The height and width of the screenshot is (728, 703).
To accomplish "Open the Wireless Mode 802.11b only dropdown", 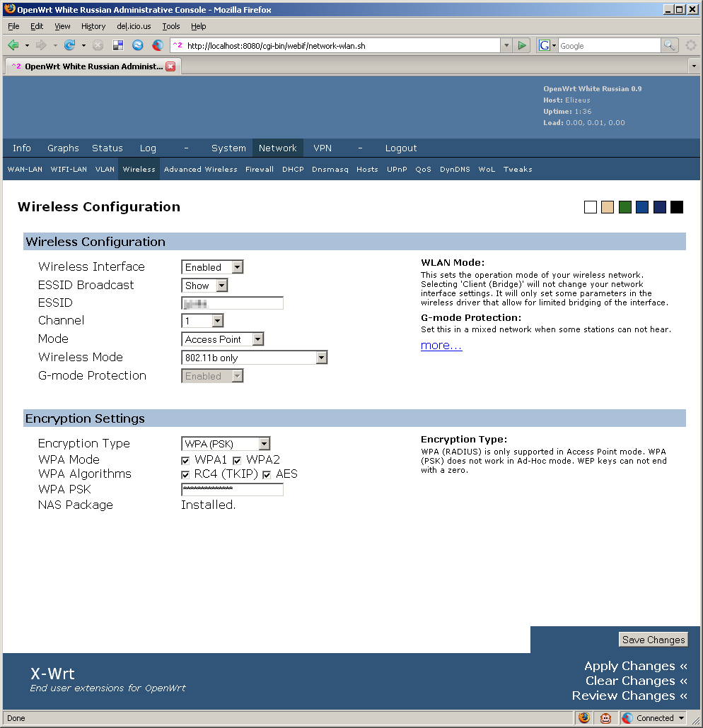I will coord(254,358).
